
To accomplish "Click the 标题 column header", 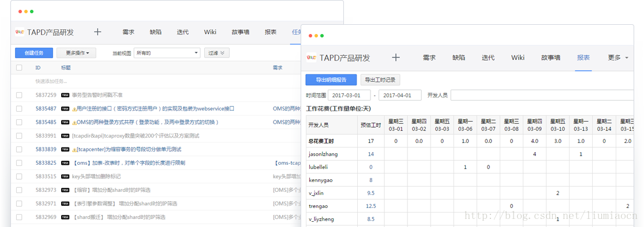I will (x=66, y=67).
